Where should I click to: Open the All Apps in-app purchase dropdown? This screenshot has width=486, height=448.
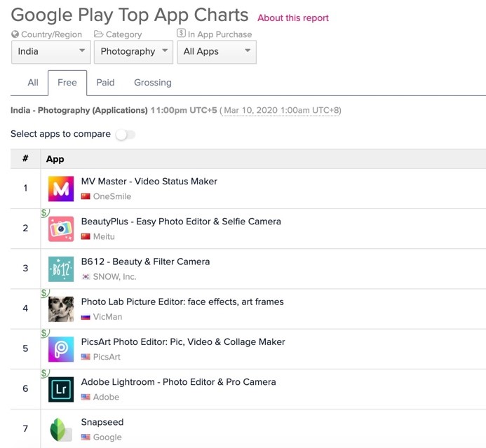pyautogui.click(x=216, y=52)
